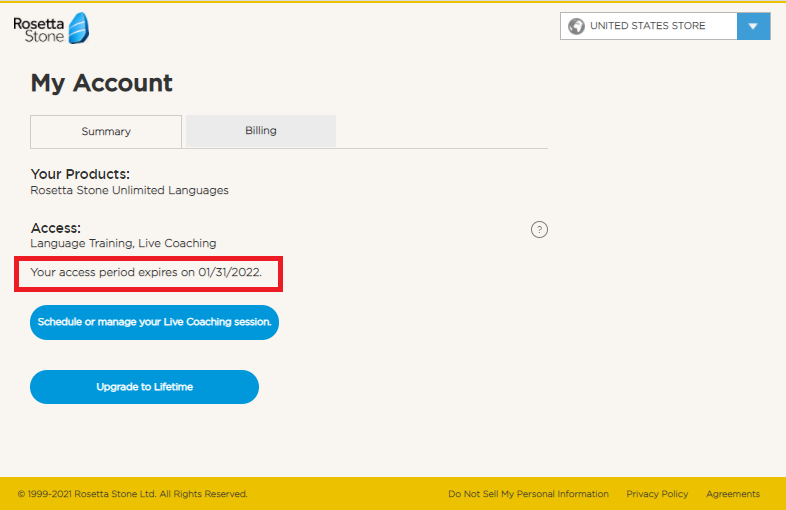Click the Rosetta Stone blue stone logo

pyautogui.click(x=77, y=28)
